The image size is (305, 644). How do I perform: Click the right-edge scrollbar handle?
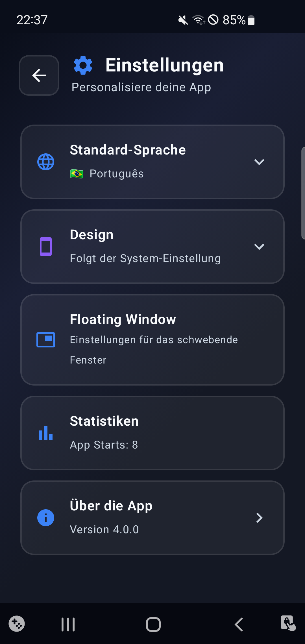pyautogui.click(x=303, y=193)
